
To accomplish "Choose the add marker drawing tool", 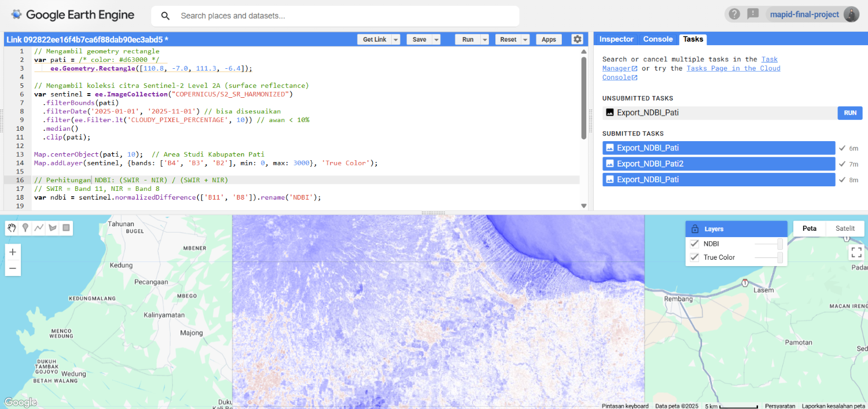I will 25,228.
